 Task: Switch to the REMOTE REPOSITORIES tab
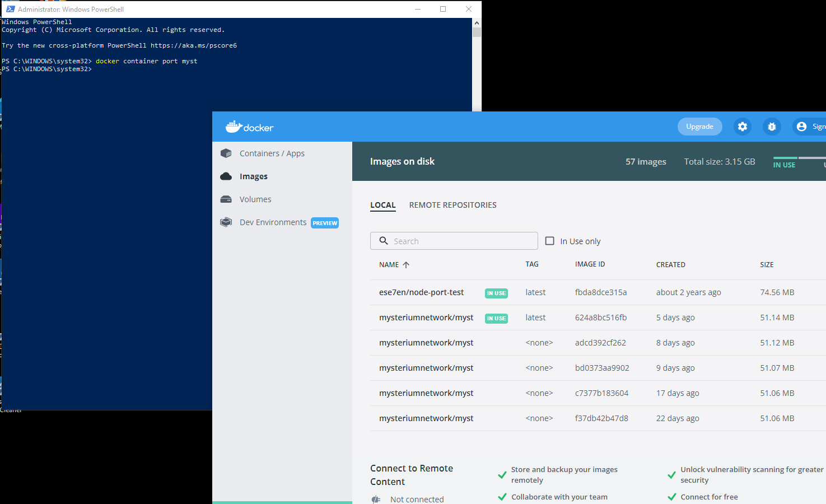click(x=453, y=205)
